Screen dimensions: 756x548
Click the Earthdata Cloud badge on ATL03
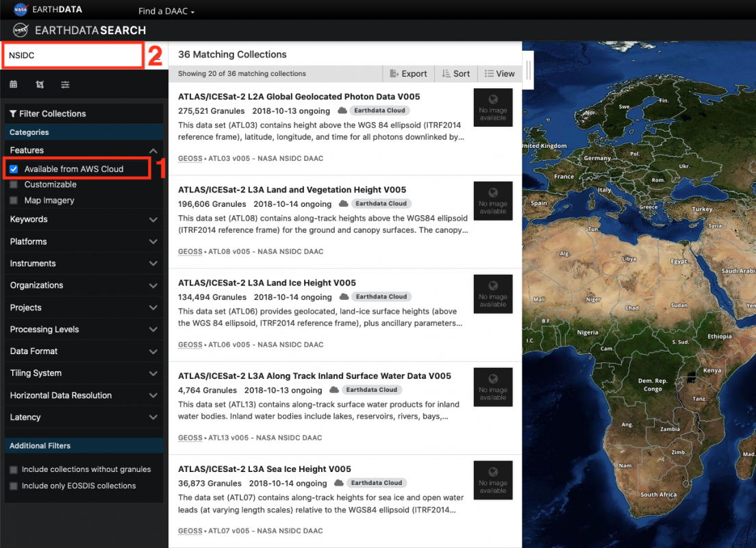[x=381, y=110]
